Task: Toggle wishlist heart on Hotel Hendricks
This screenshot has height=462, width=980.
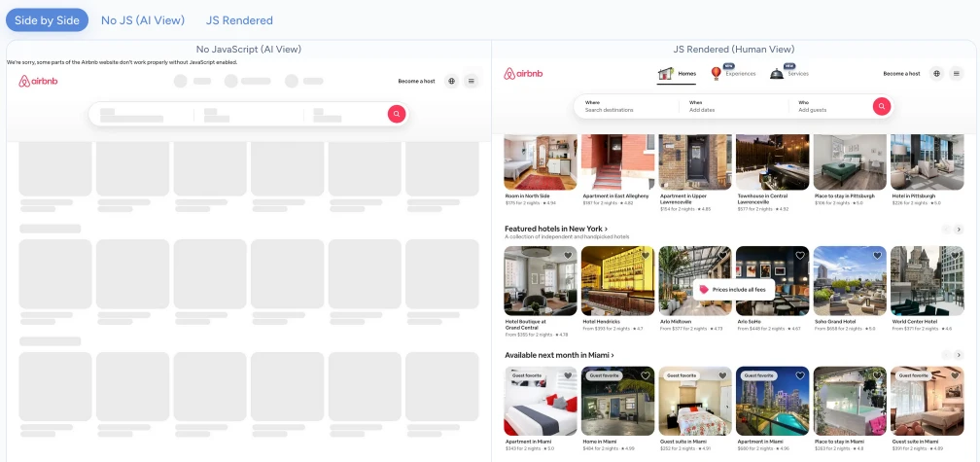Action: 645,256
